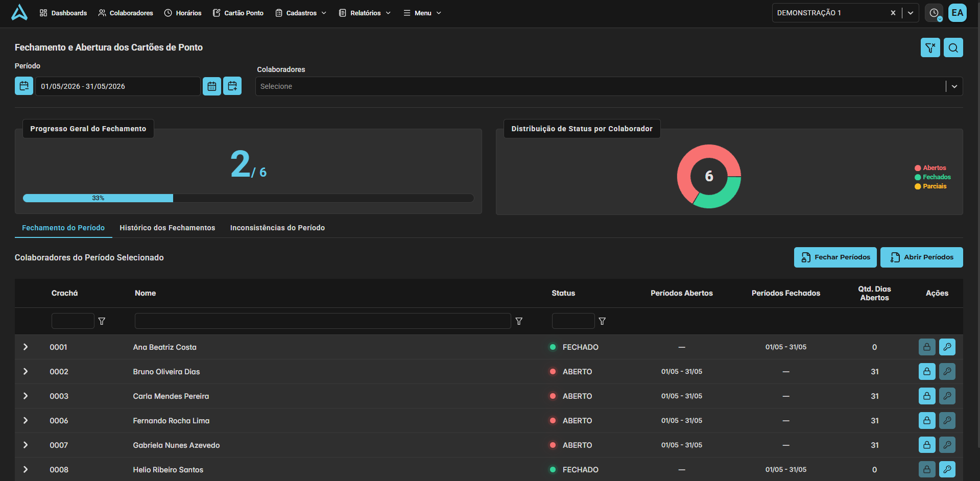Expand row 0001 Ana Beatriz Costa
Image resolution: width=980 pixels, height=481 pixels.
[26, 347]
